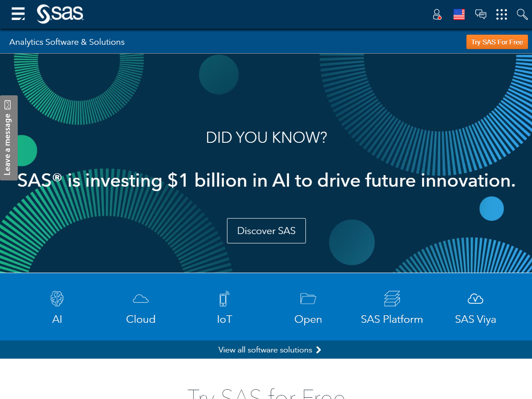Expand View all software solutions

pos(269,350)
